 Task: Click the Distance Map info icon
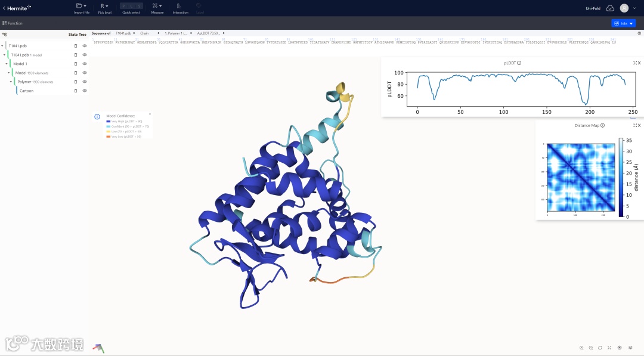(602, 126)
